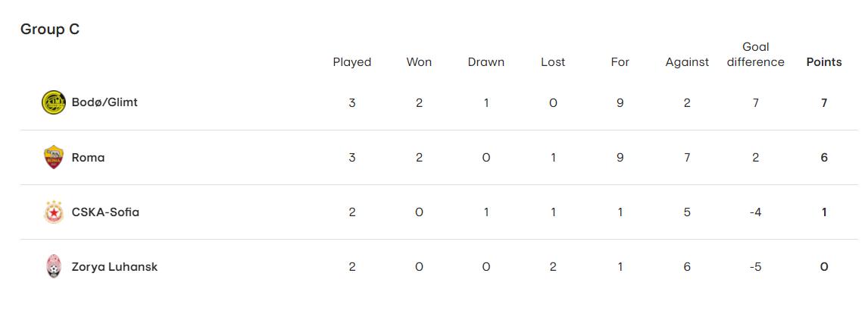Click the For column header
Image resolution: width=868 pixels, height=311 pixels.
point(620,62)
